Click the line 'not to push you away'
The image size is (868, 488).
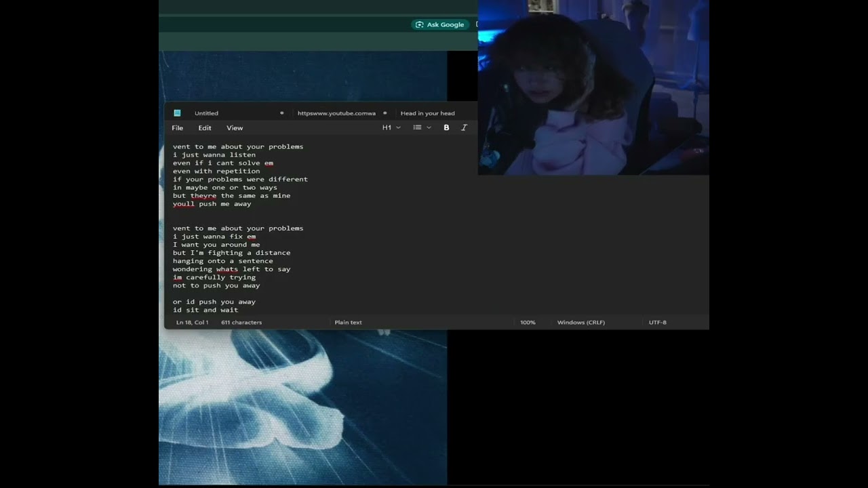pos(216,285)
